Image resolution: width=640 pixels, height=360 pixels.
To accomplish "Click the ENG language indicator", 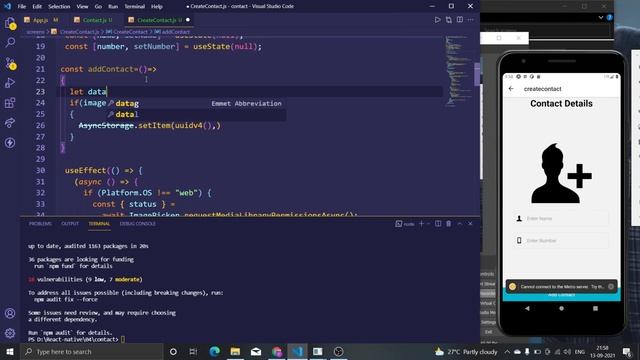I will click(x=580, y=351).
